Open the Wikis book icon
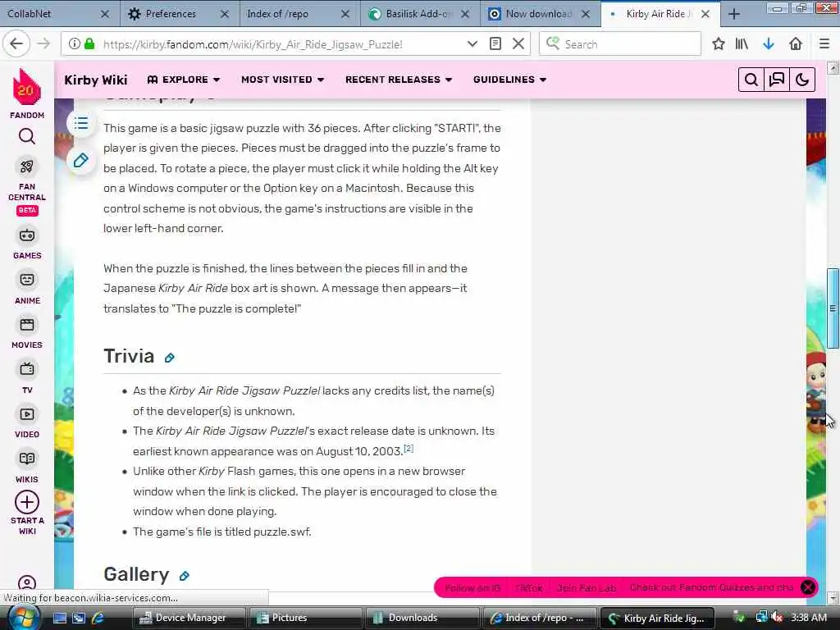This screenshot has height=630, width=840. (x=27, y=459)
